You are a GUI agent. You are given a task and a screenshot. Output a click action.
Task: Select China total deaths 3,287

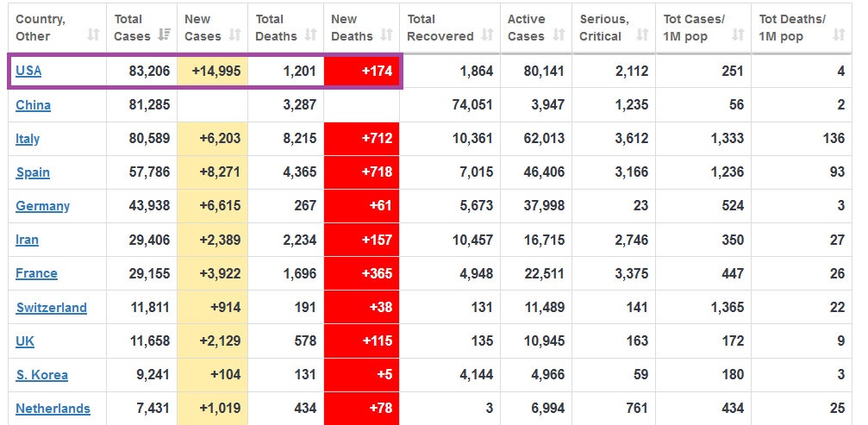[x=299, y=104]
